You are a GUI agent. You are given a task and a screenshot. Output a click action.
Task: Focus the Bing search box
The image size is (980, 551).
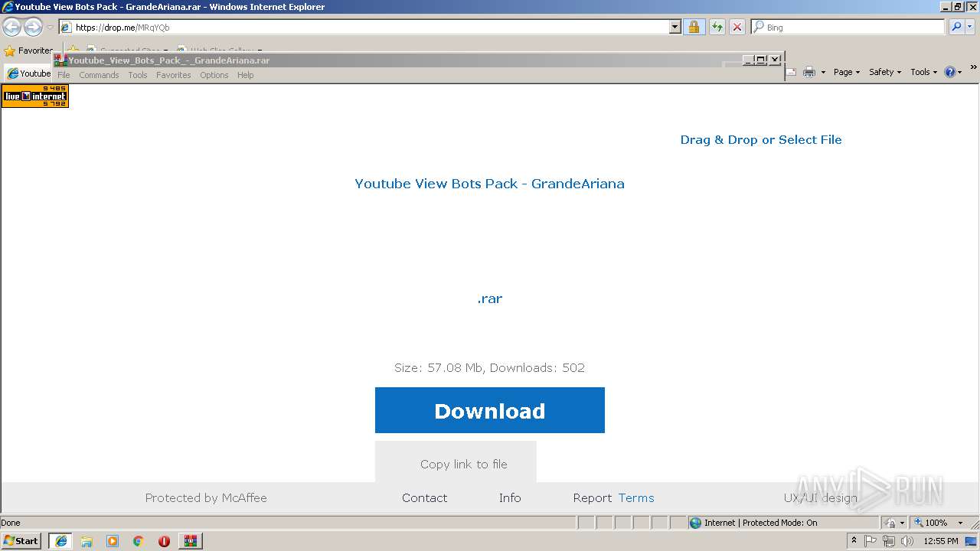[848, 27]
